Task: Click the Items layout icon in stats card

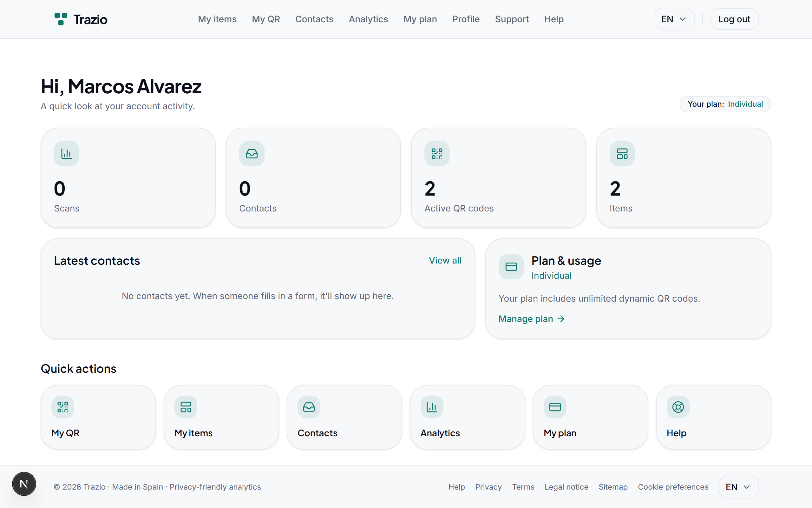Action: pyautogui.click(x=622, y=154)
